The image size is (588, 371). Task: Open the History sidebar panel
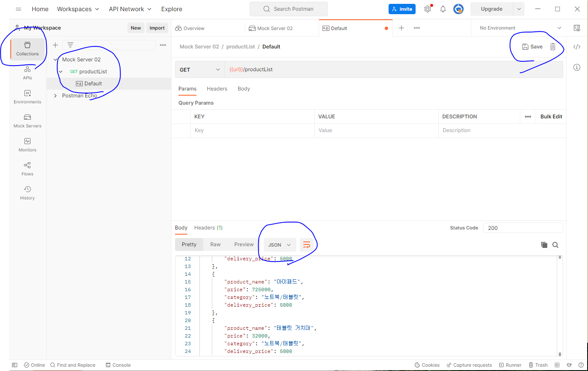(x=27, y=193)
